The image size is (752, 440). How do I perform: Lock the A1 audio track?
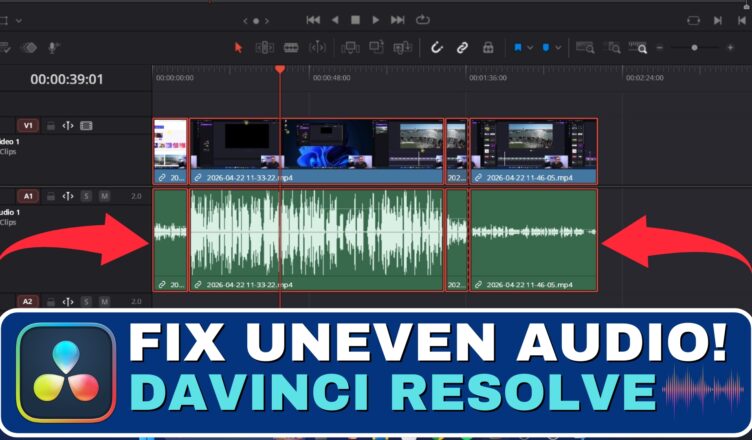50,196
